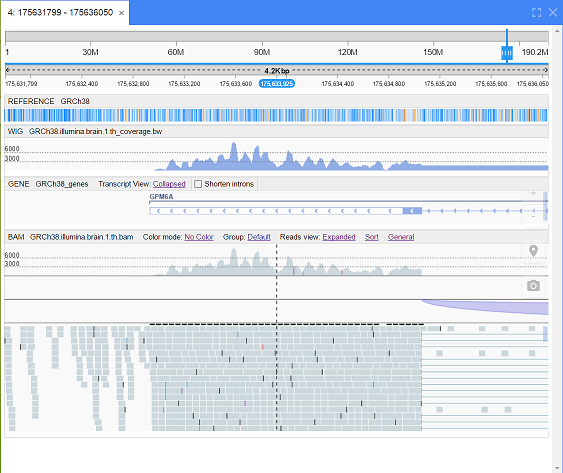The image size is (563, 473).
Task: Open the Color mode No Color dropdown
Action: (199, 237)
